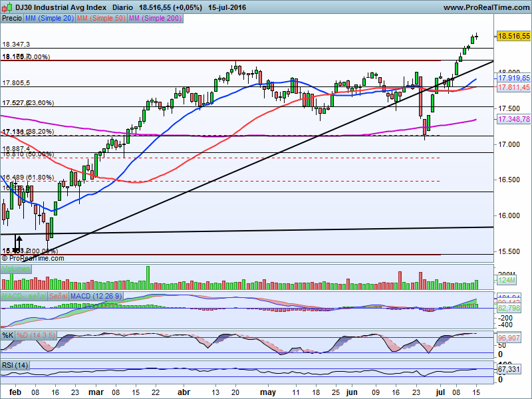
Task: Click the red Señal legend label
Action: (58, 296)
